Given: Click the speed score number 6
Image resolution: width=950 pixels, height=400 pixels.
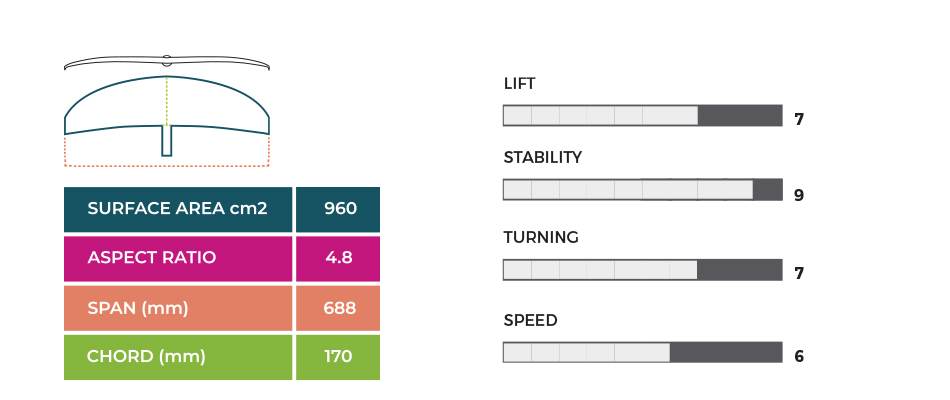Looking at the screenshot, I should point(799,356).
